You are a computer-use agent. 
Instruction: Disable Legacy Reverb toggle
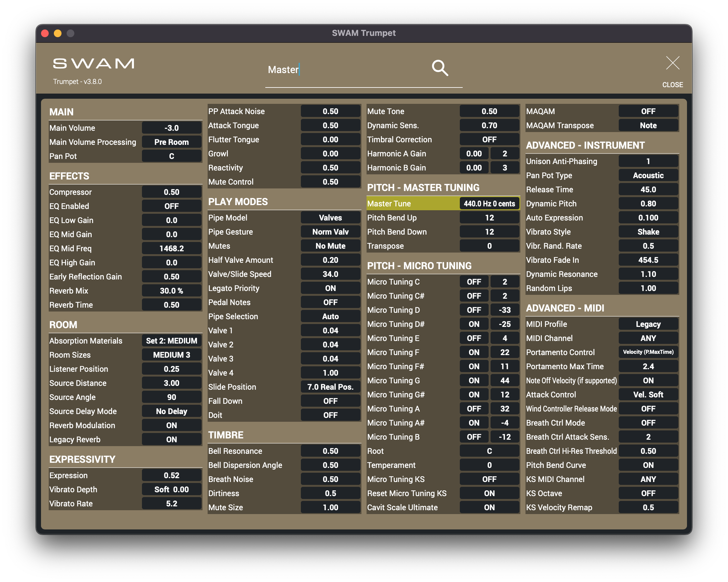pos(171,439)
